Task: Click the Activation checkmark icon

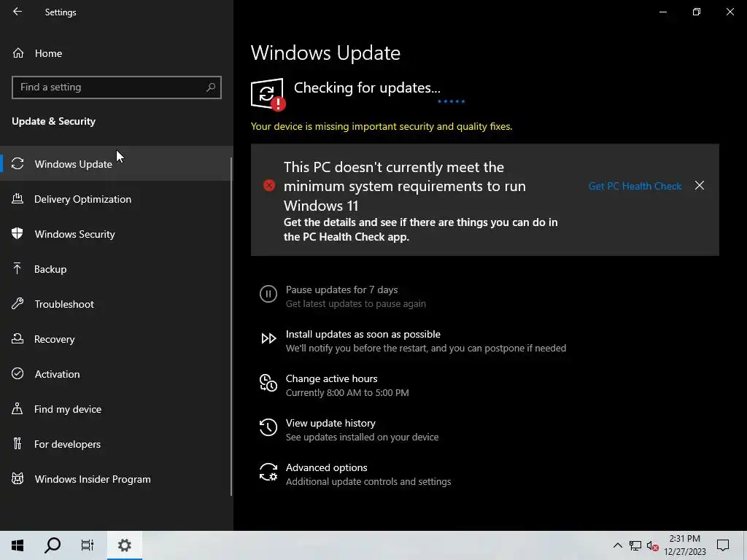Action: point(18,373)
